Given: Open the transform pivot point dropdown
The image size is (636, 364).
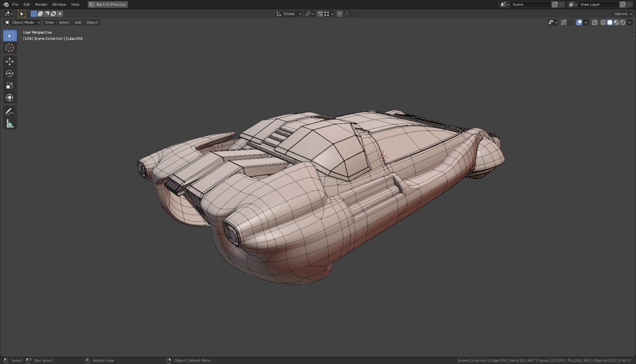Looking at the screenshot, I should click(x=309, y=14).
